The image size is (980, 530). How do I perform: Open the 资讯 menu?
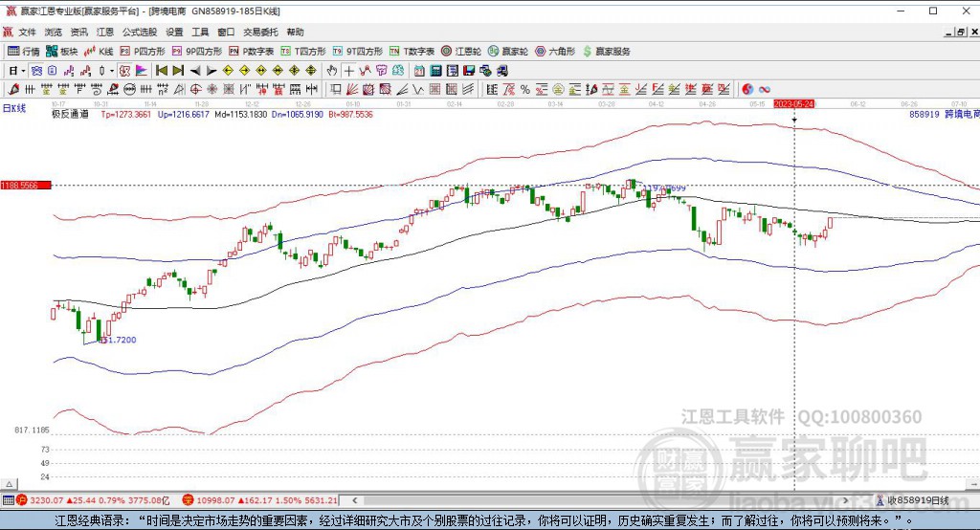[x=79, y=32]
